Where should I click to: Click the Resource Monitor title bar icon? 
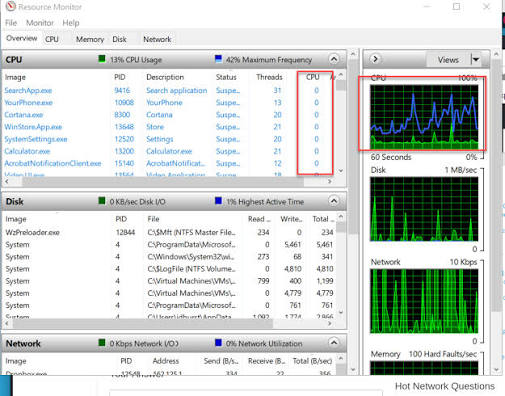click(x=11, y=6)
